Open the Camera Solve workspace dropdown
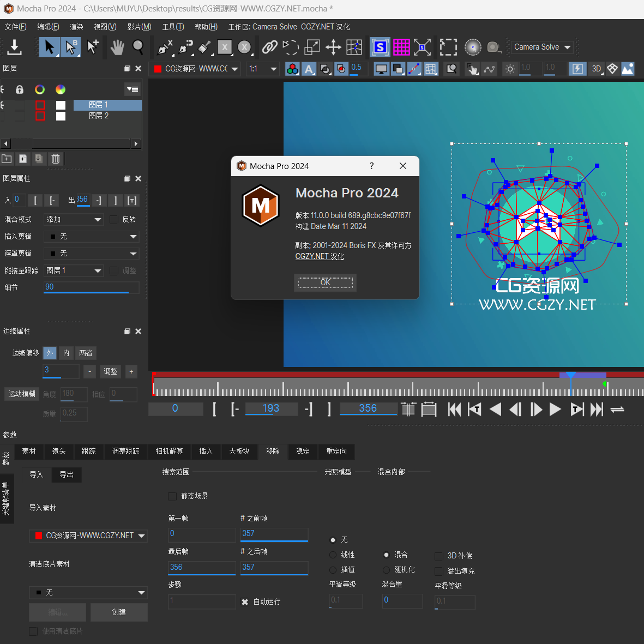The height and width of the screenshot is (644, 644). pos(542,47)
